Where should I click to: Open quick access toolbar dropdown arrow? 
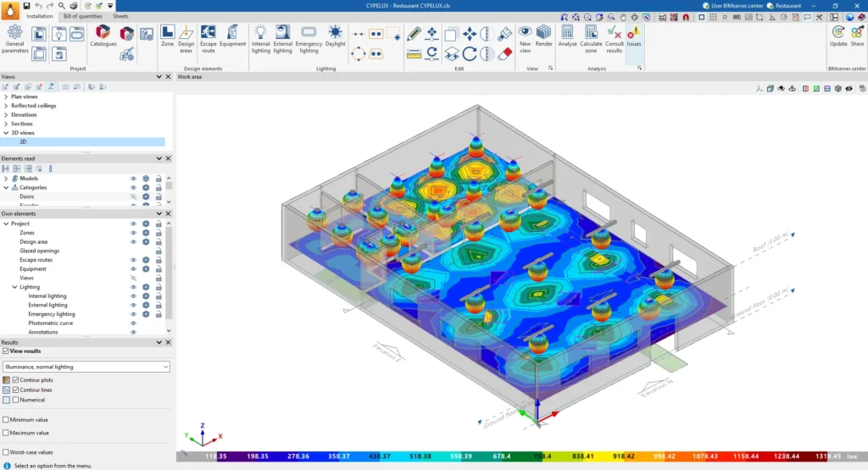coord(110,6)
